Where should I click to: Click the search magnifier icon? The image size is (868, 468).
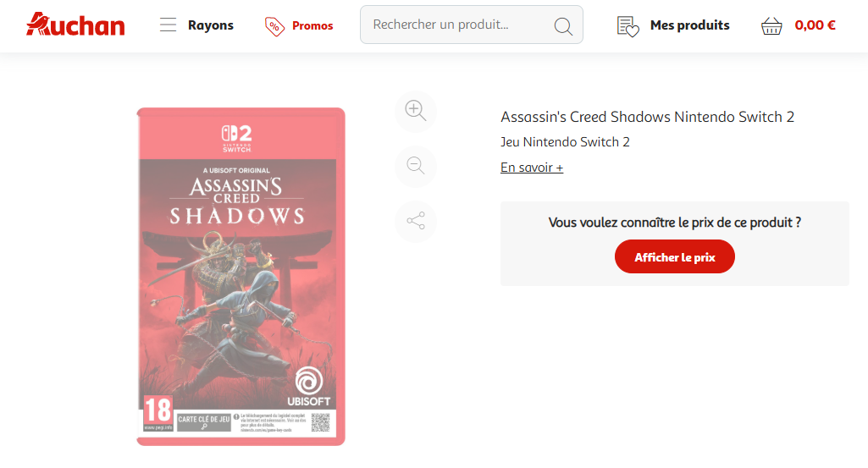coord(563,26)
